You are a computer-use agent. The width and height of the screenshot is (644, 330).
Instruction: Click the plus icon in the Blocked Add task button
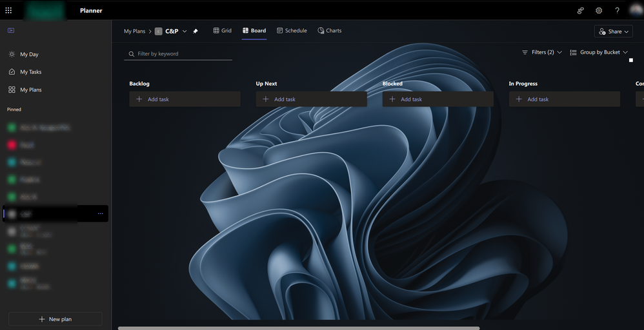pyautogui.click(x=392, y=99)
